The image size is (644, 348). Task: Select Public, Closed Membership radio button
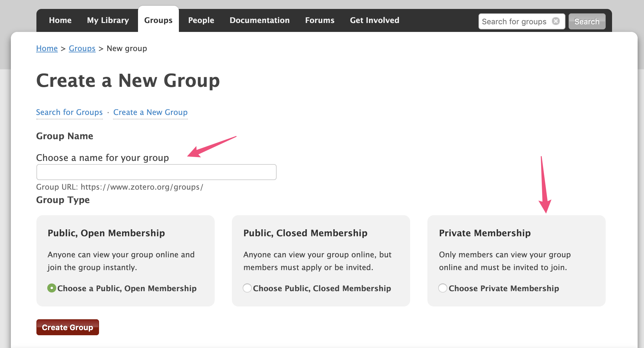[247, 288]
